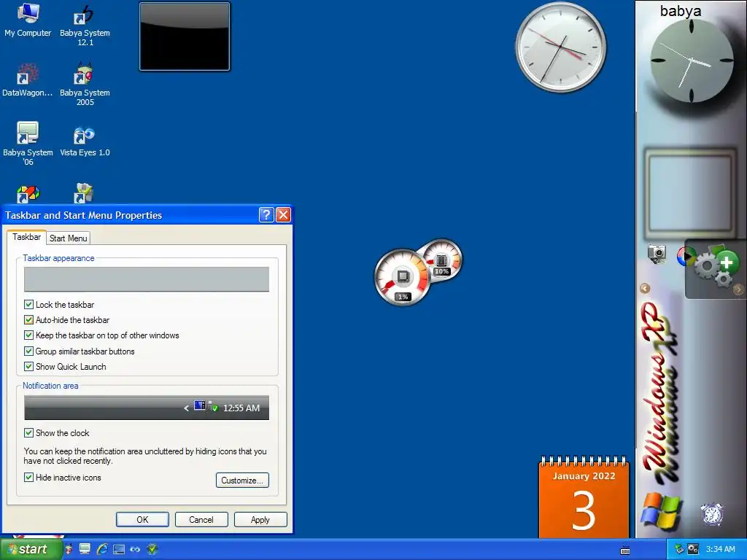The height and width of the screenshot is (560, 747).
Task: Click the black slideshow gadget on desktop
Action: pos(185,36)
